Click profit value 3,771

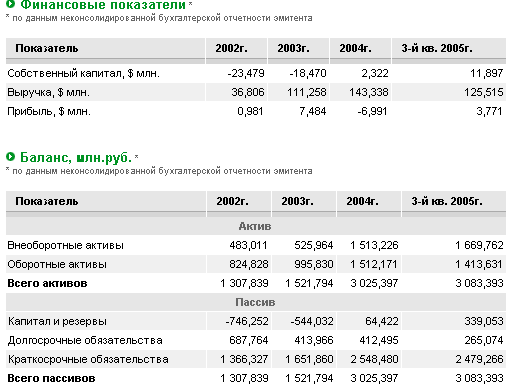(489, 111)
